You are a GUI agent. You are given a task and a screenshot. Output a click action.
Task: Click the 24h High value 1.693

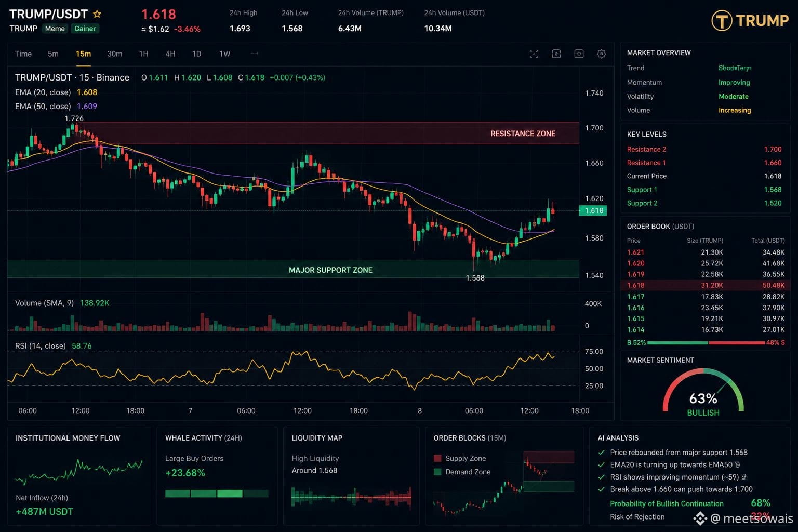coord(240,29)
